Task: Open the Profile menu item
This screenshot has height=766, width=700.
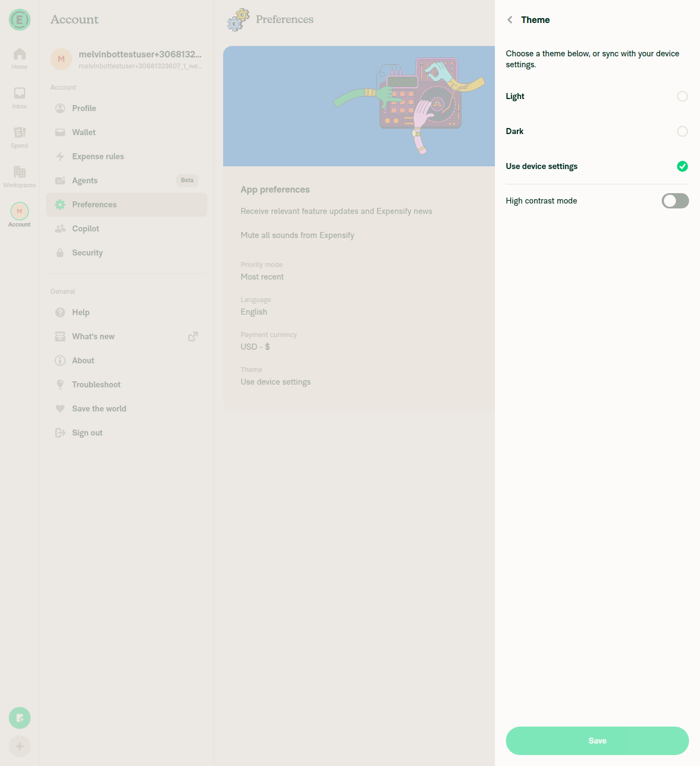Action: click(x=126, y=108)
